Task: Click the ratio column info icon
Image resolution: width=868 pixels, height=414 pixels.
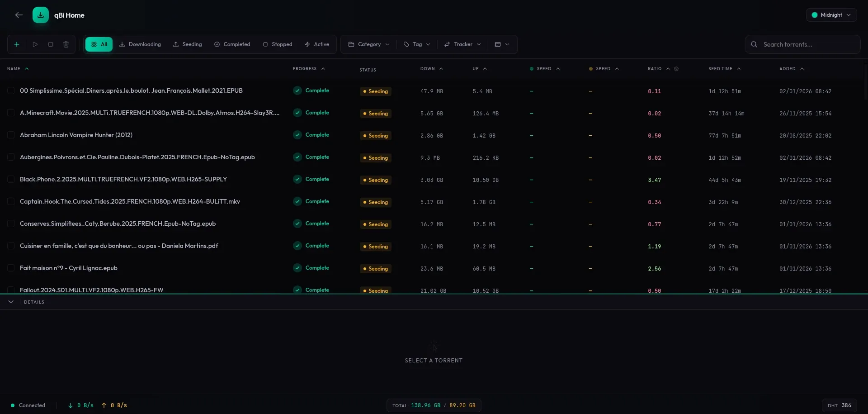Action: 676,69
